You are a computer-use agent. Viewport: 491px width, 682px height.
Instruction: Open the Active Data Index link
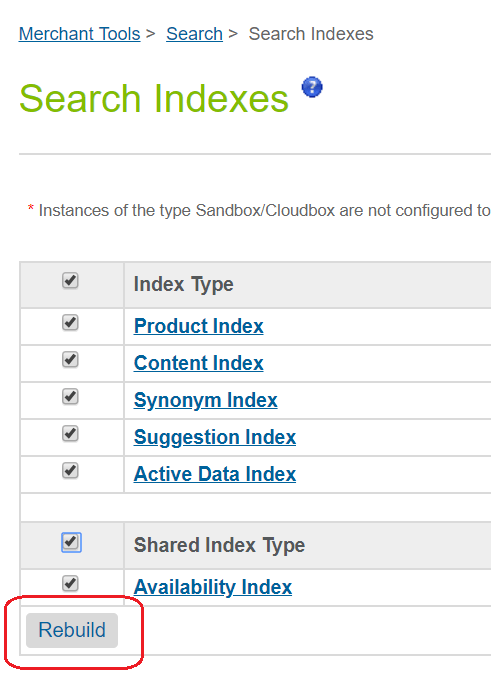215,474
